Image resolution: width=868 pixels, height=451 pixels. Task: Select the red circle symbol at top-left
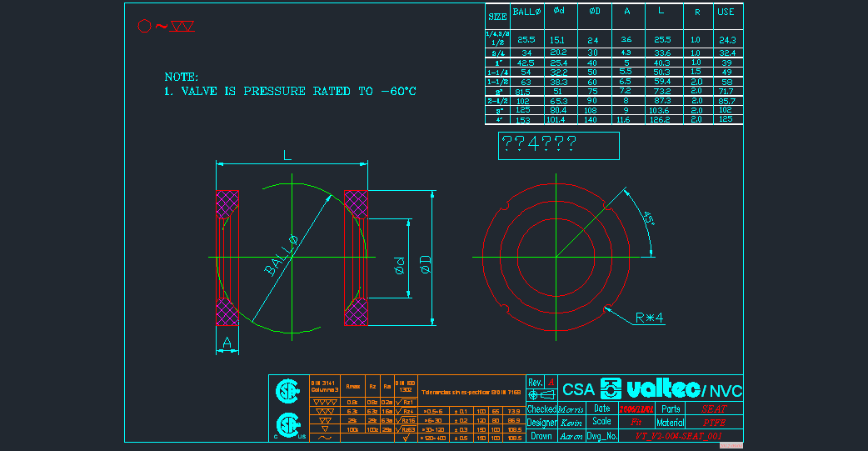click(143, 27)
